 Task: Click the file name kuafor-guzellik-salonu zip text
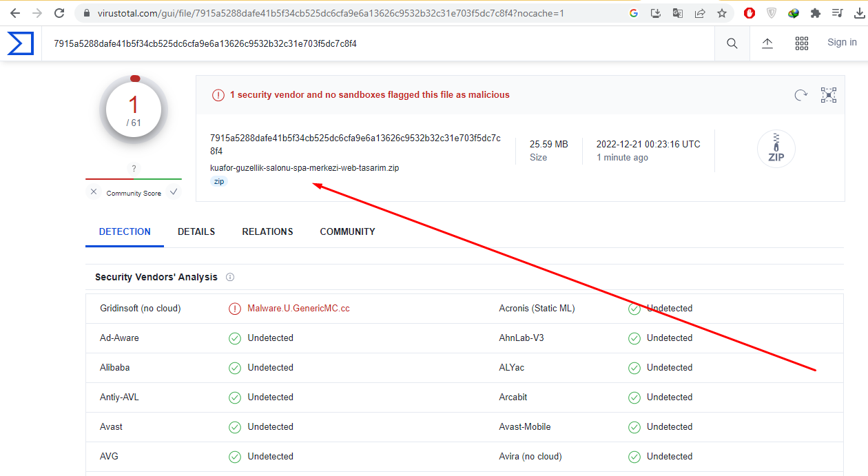[304, 168]
